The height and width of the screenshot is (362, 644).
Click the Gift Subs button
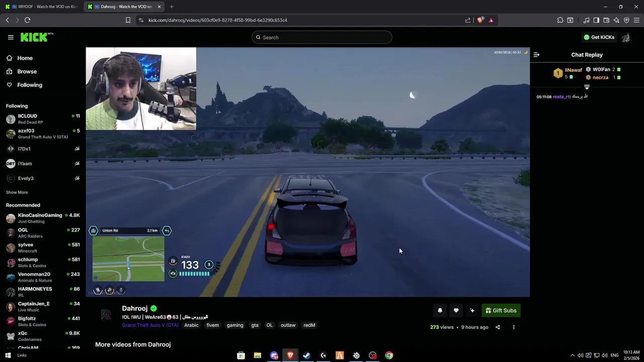pyautogui.click(x=501, y=311)
